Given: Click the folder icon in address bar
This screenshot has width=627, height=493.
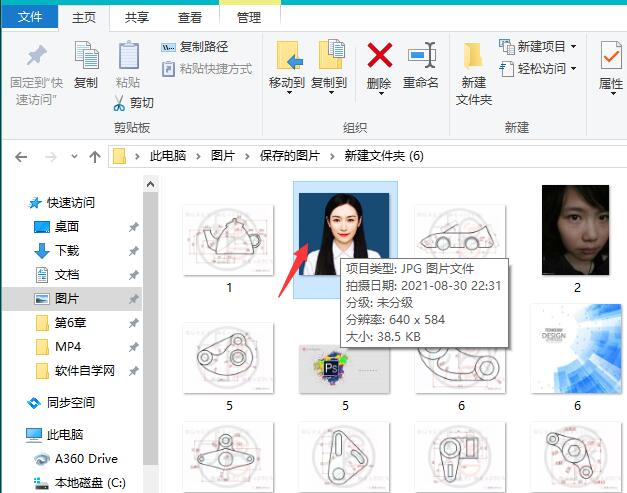Looking at the screenshot, I should [x=119, y=156].
